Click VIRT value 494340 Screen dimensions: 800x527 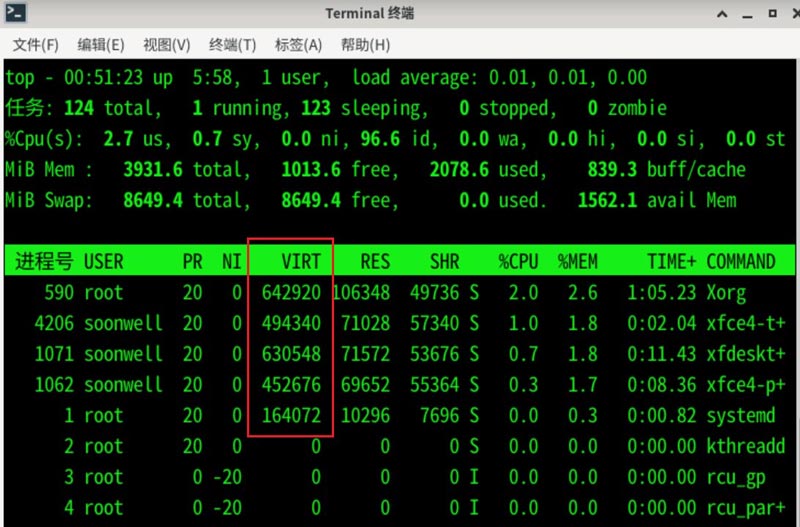tap(291, 323)
